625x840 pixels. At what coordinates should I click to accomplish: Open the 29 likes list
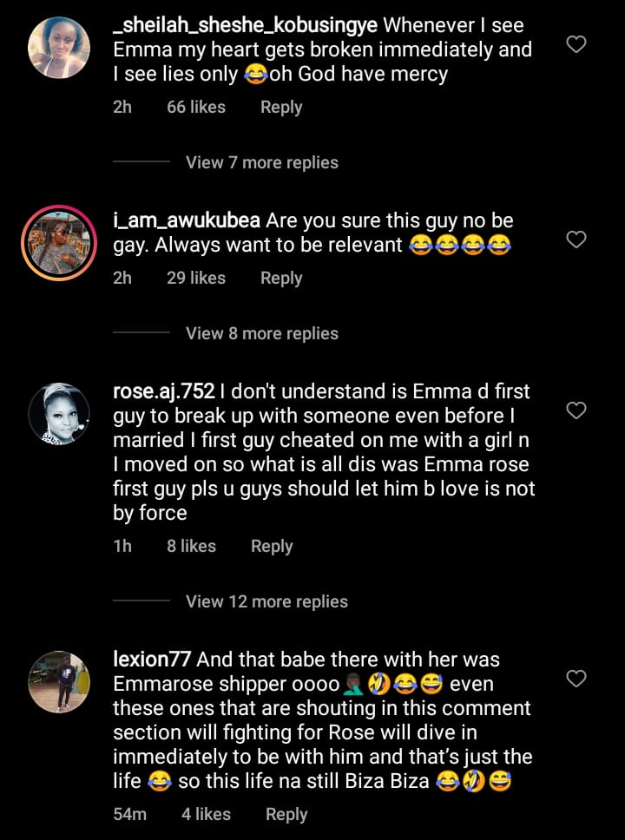[x=196, y=279]
